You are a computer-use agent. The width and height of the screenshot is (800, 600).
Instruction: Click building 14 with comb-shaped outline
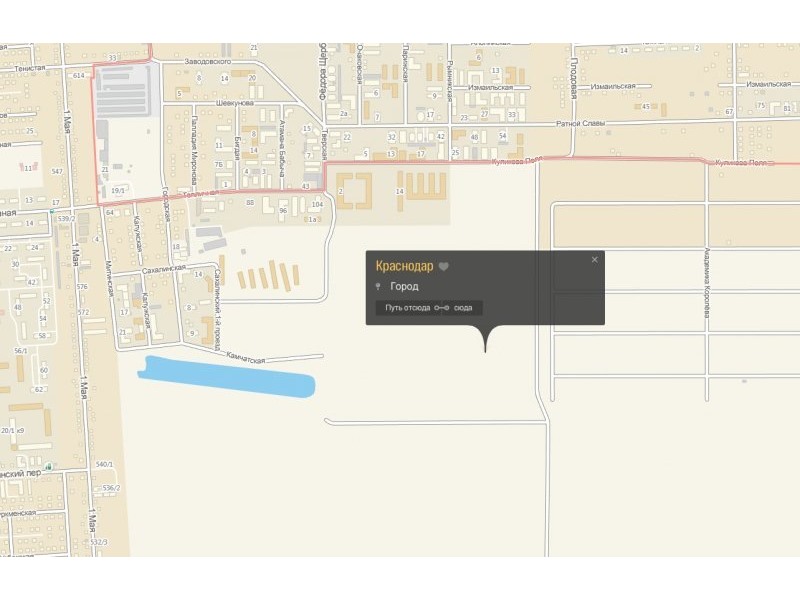[x=422, y=190]
